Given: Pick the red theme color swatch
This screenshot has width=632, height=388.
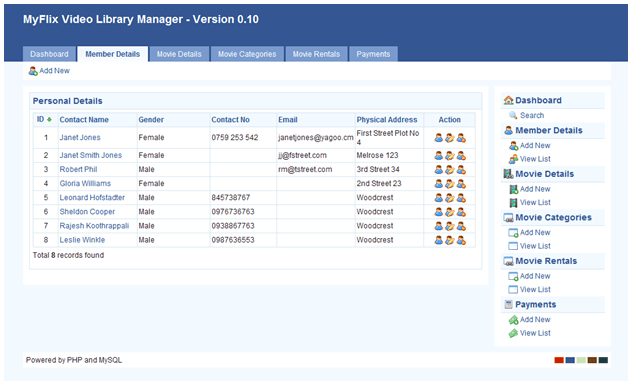Looking at the screenshot, I should (559, 360).
